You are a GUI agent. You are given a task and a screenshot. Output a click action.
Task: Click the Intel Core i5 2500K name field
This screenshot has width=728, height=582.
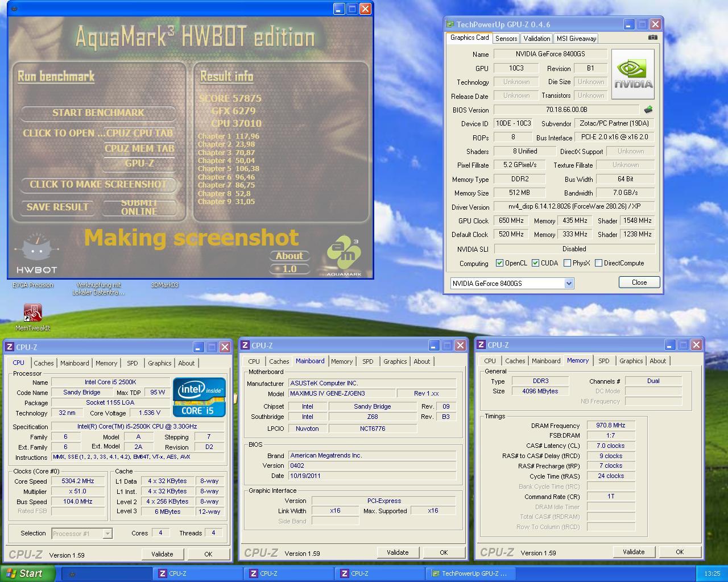coord(110,382)
